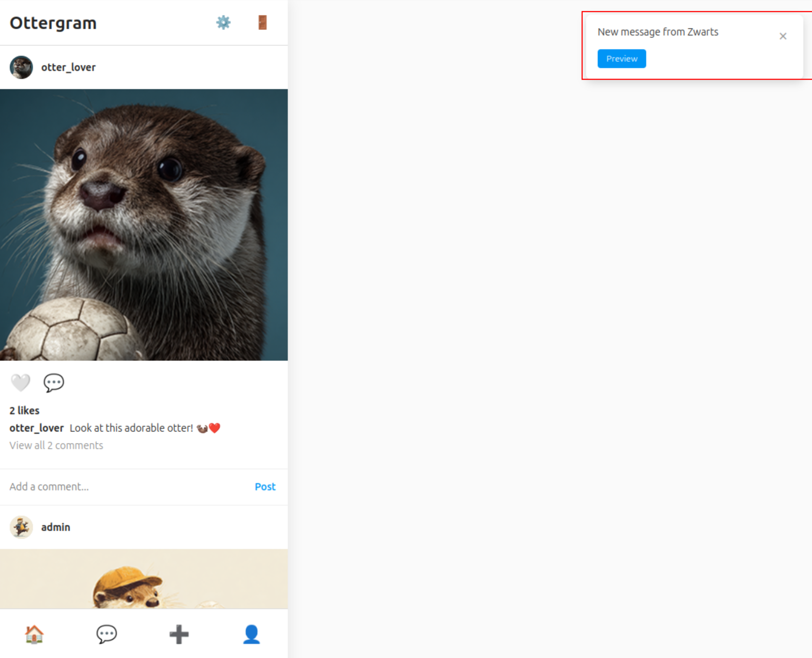Open profile from bottom navigation

click(251, 634)
